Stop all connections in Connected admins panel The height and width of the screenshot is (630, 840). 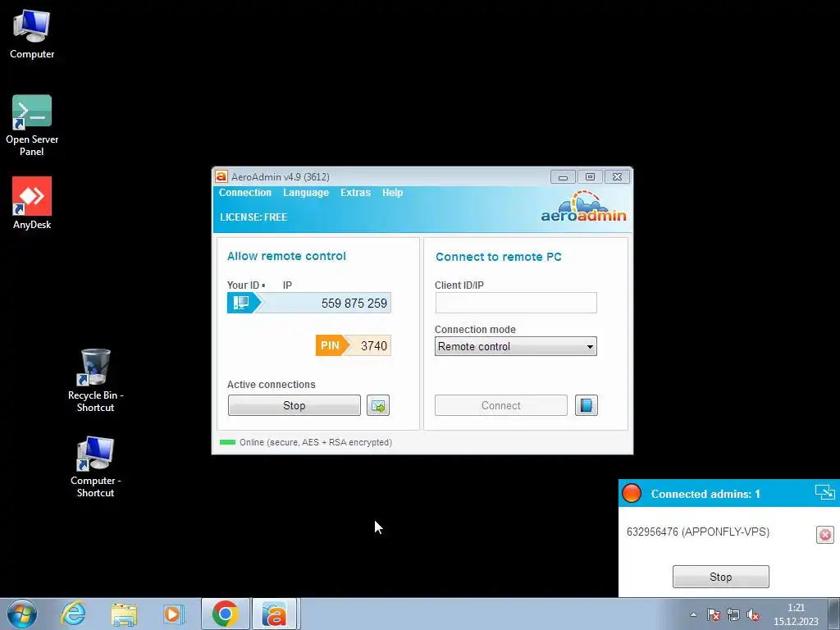720,577
